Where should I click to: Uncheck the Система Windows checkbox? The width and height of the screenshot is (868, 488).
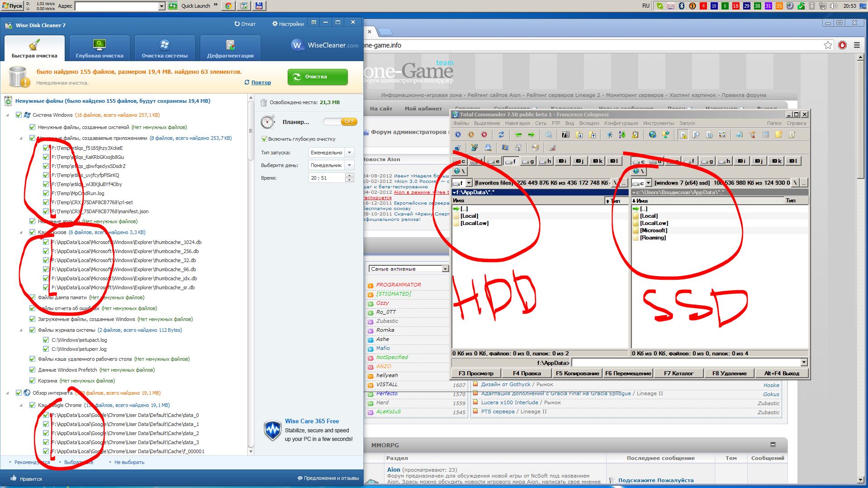[19, 115]
